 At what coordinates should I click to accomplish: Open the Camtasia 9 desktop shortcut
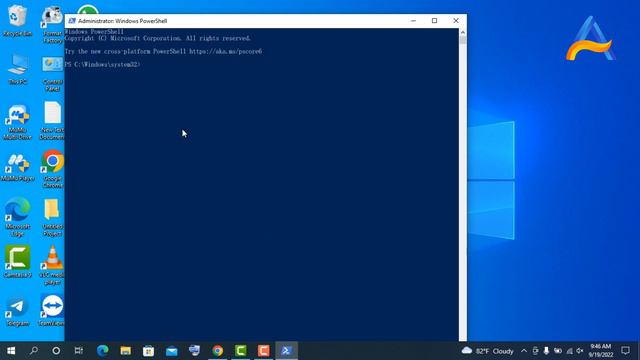[x=17, y=261]
